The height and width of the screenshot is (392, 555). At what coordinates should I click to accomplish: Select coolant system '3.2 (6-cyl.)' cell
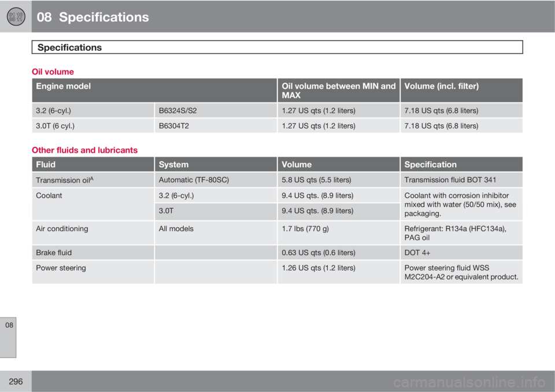point(216,195)
